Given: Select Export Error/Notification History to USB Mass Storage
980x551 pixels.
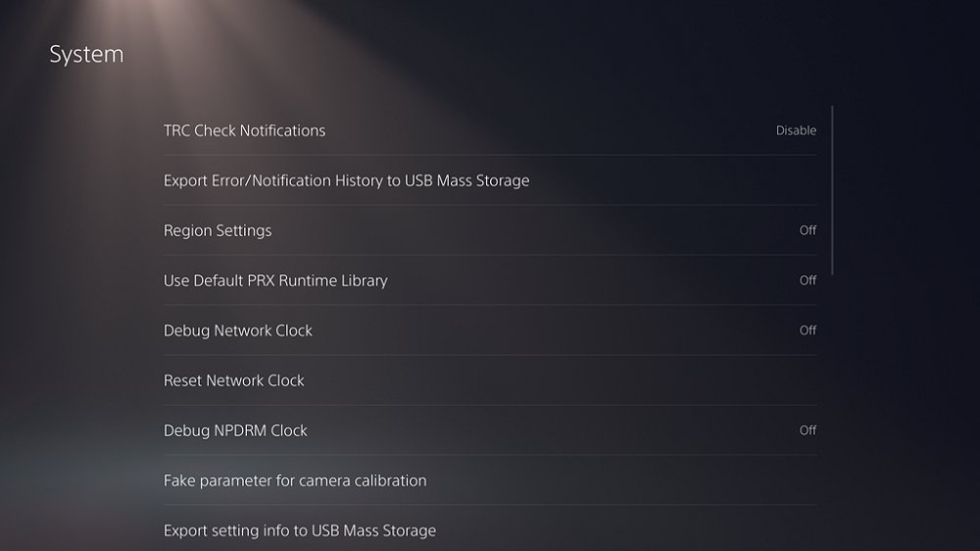Looking at the screenshot, I should pyautogui.click(x=346, y=180).
